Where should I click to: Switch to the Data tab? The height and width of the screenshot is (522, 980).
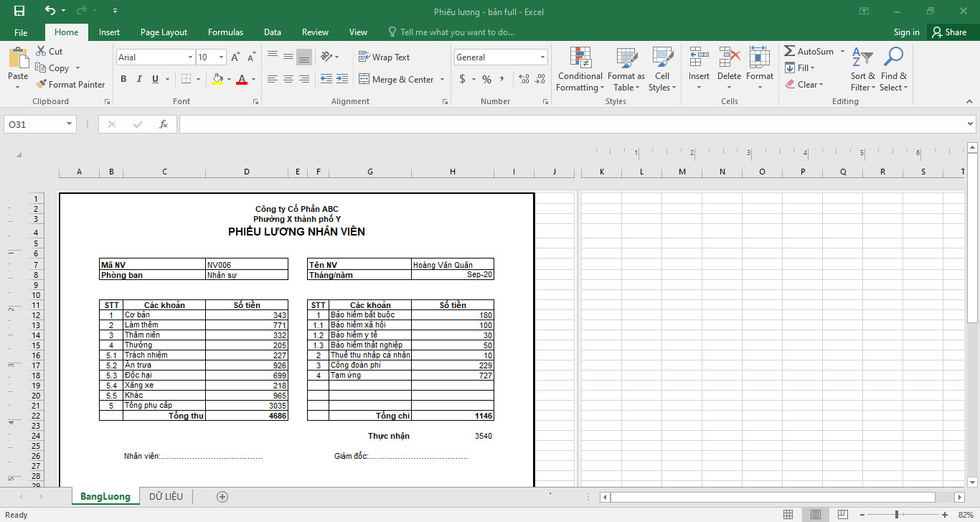(272, 32)
